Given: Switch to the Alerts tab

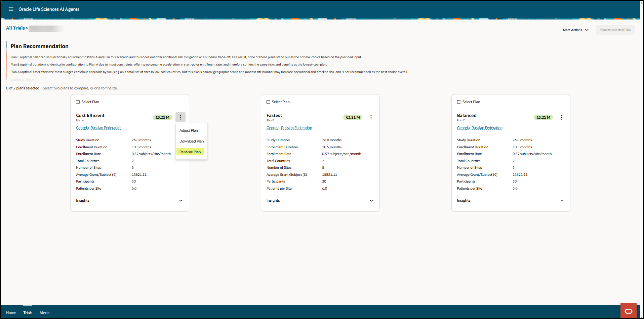Looking at the screenshot, I should click(44, 313).
